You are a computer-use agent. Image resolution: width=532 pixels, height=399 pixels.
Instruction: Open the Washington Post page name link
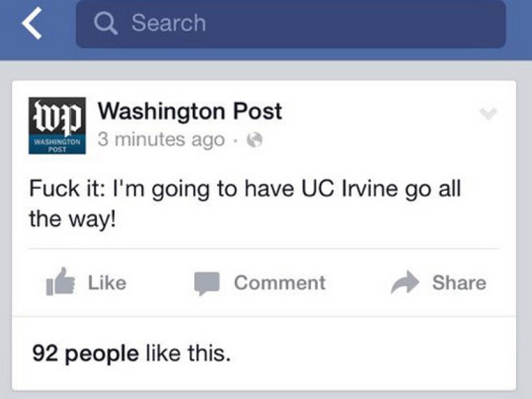click(x=189, y=111)
